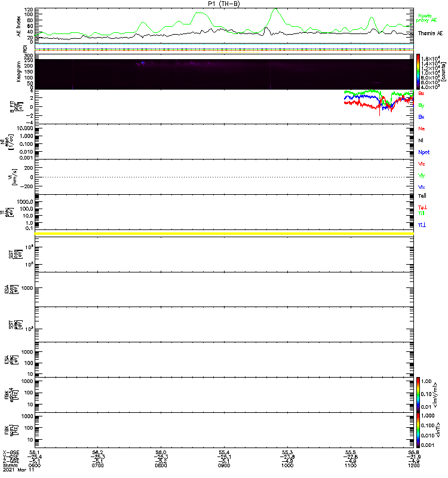The height and width of the screenshot is (478, 448).
Task: Click the FBK magnetic field nT color bar
Action: 418,430
